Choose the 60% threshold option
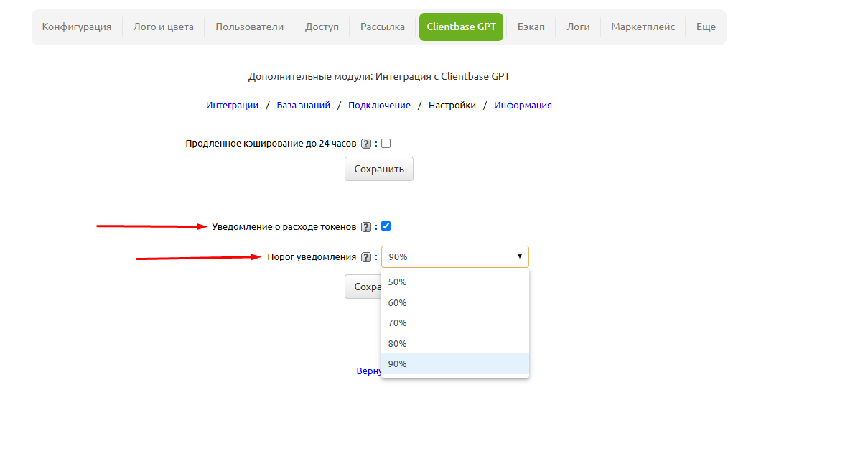Screen dimensions: 868x469 (x=455, y=302)
